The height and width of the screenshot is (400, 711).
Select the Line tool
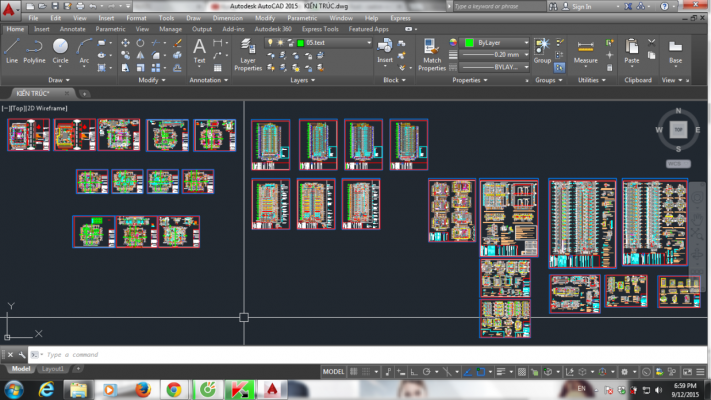coord(12,50)
